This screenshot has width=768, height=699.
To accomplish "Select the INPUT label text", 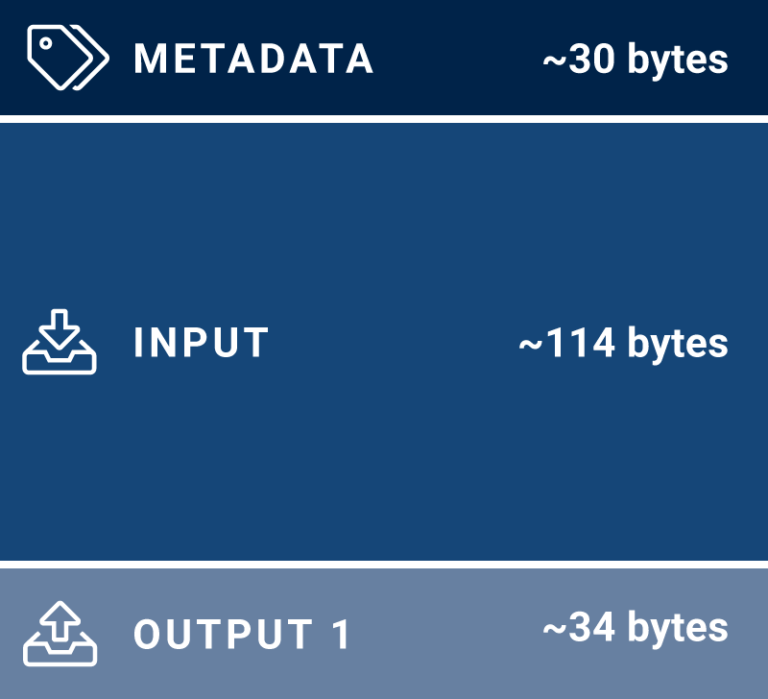I will tap(202, 343).
